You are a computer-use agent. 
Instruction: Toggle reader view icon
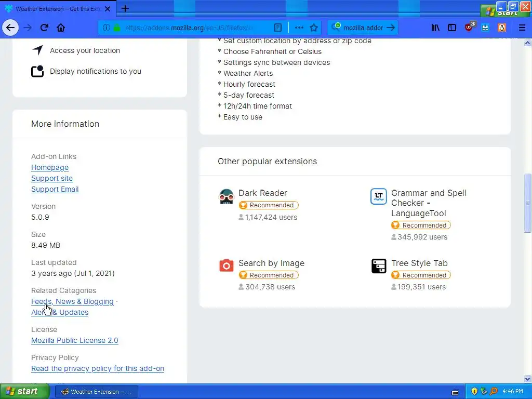[277, 28]
